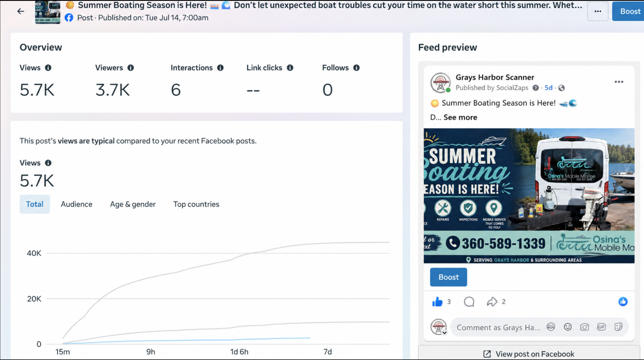Image resolution: width=644 pixels, height=360 pixels.
Task: Like the post with thumbs up
Action: [x=437, y=302]
